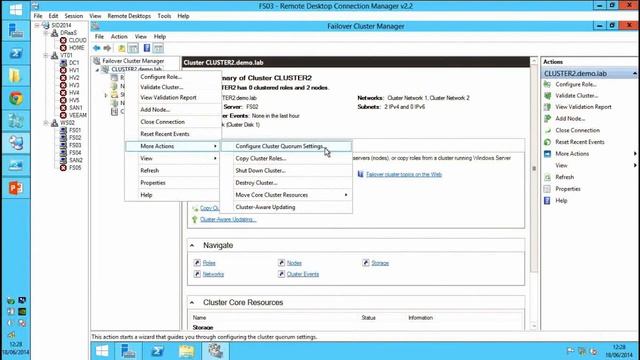Collapse the Navigate section
The height and width of the screenshot is (360, 640).
coord(192,245)
